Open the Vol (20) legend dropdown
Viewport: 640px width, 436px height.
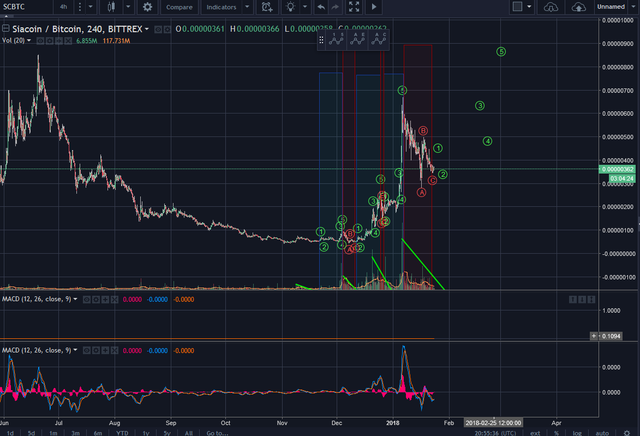[29, 41]
